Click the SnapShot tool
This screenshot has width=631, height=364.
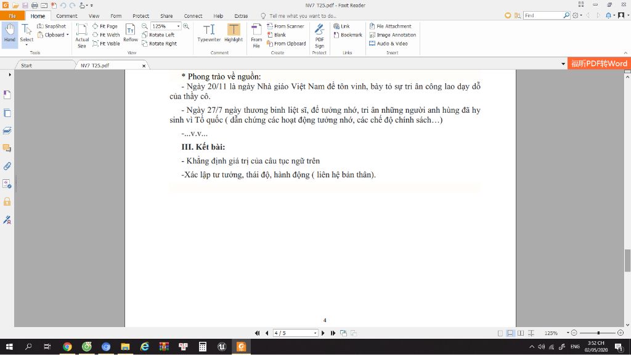pyautogui.click(x=52, y=26)
